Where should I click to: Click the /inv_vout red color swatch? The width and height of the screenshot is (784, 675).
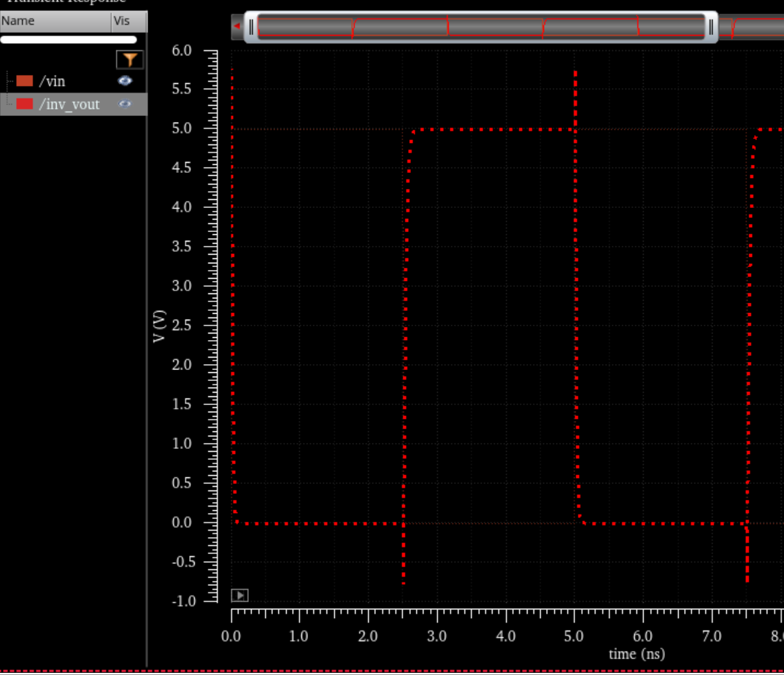pyautogui.click(x=25, y=104)
